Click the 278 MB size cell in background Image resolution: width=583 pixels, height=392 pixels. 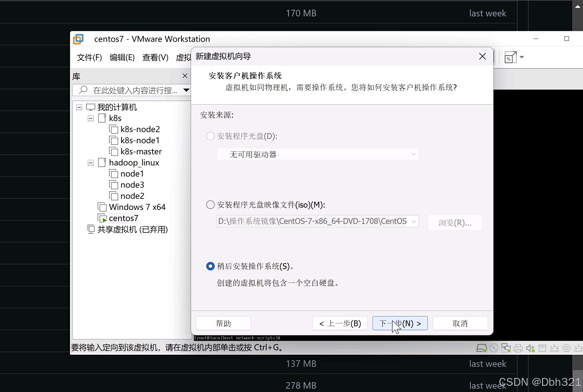[301, 385]
